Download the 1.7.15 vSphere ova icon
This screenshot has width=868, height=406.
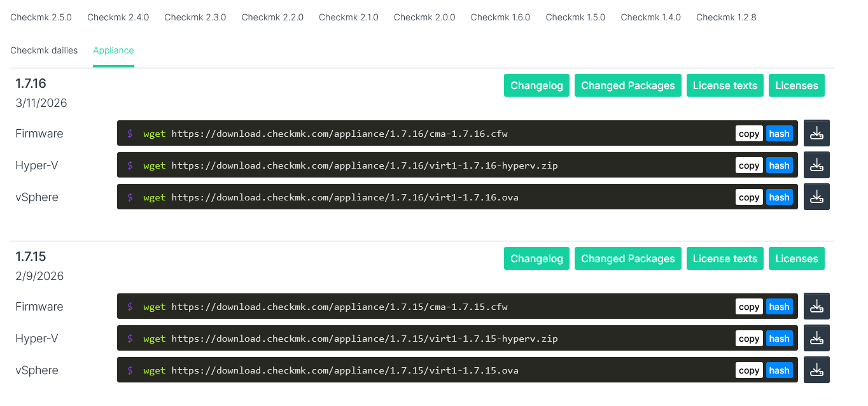(x=816, y=370)
